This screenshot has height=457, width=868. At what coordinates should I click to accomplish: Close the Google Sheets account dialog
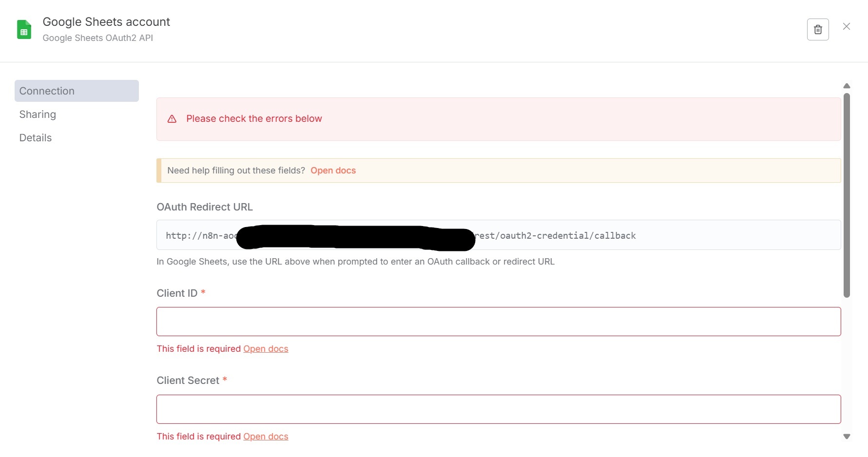[847, 27]
